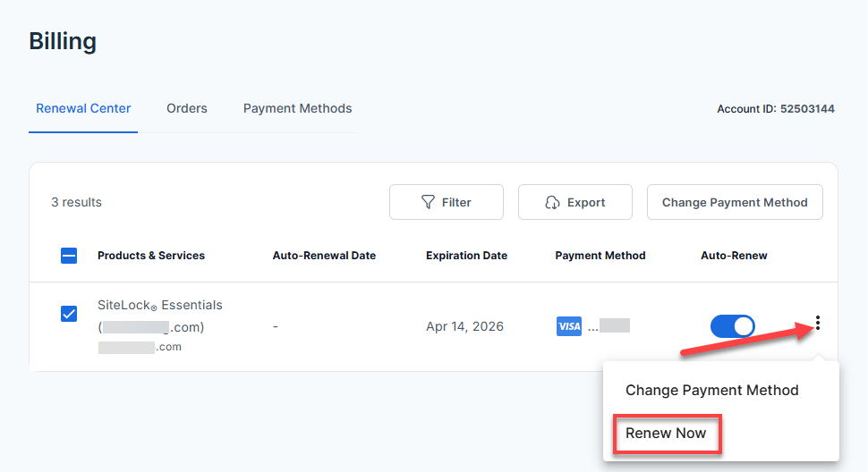Click the Expiration Date column header
Image resolution: width=868 pixels, height=472 pixels.
point(466,256)
